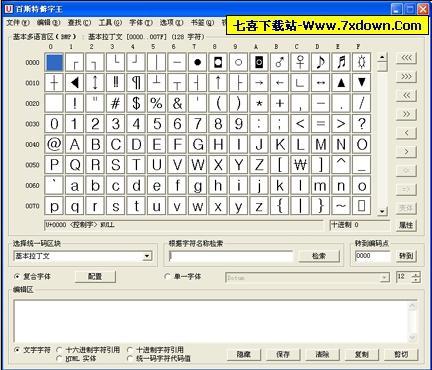Select the tilde ~ character cell
The height and width of the screenshot is (370, 432).
point(341,206)
